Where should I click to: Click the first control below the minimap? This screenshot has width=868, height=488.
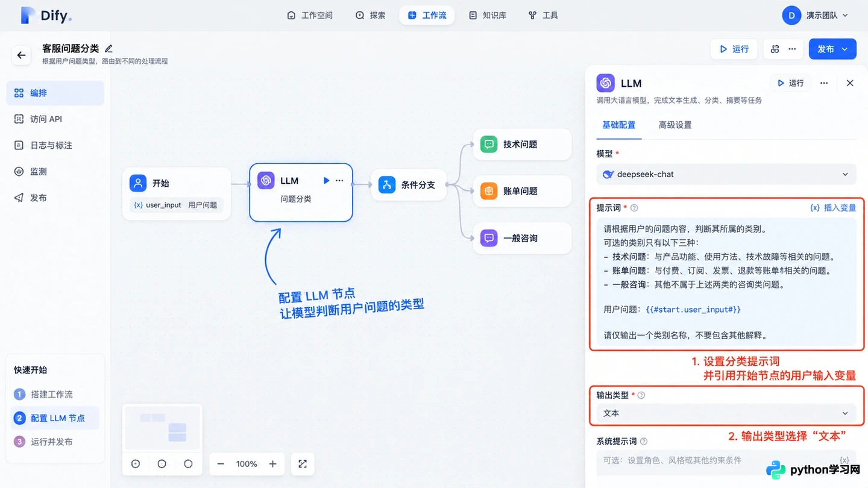(x=136, y=464)
